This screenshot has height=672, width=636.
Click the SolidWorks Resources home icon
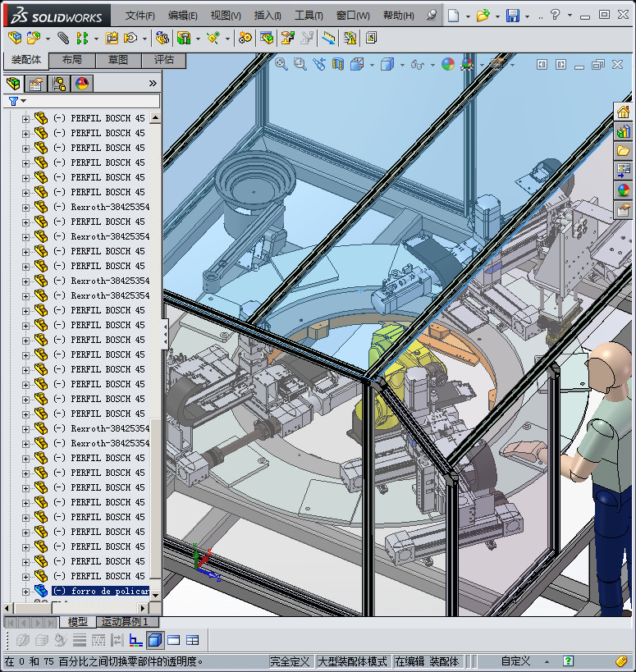tap(624, 112)
